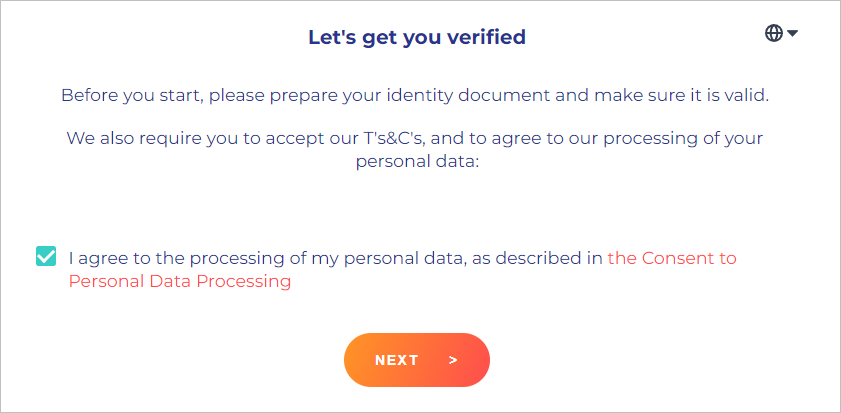Open the globe language selector icon

point(773,33)
